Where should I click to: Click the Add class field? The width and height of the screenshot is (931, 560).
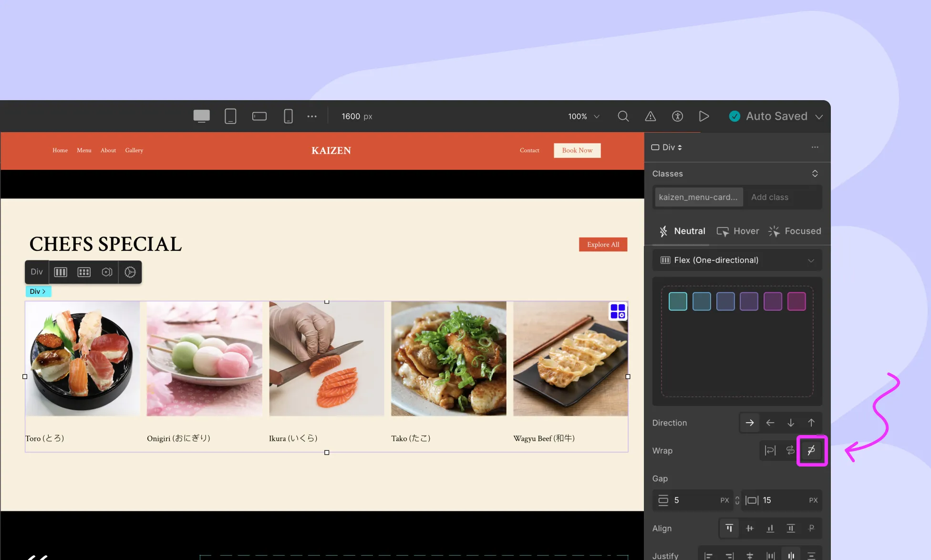[782, 197]
